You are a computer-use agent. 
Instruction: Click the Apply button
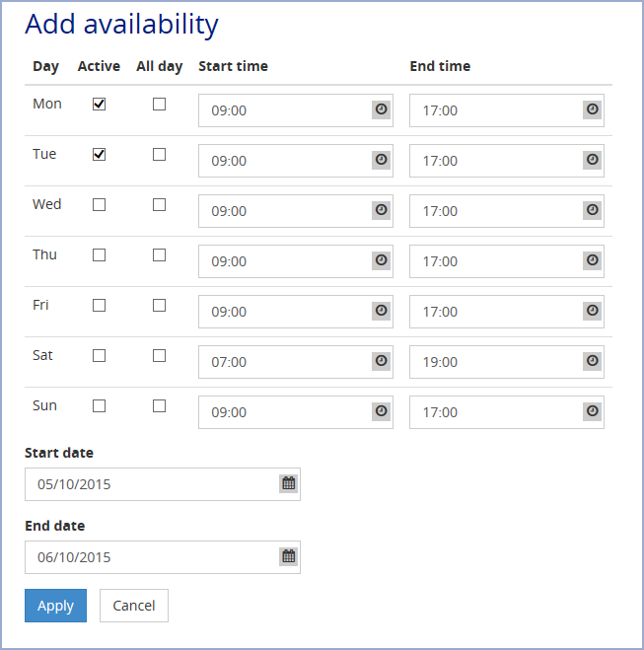click(55, 606)
